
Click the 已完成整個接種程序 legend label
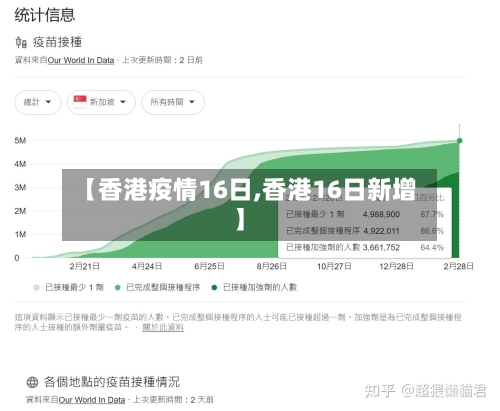163,287
